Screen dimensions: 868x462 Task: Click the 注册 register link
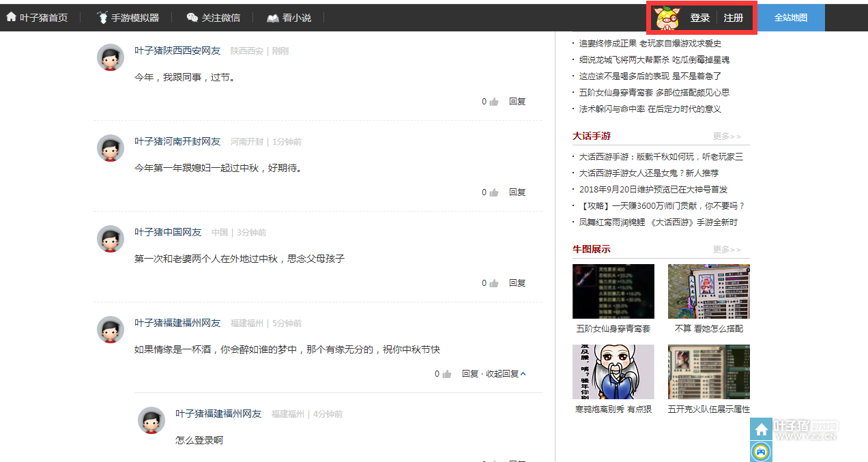(x=734, y=18)
